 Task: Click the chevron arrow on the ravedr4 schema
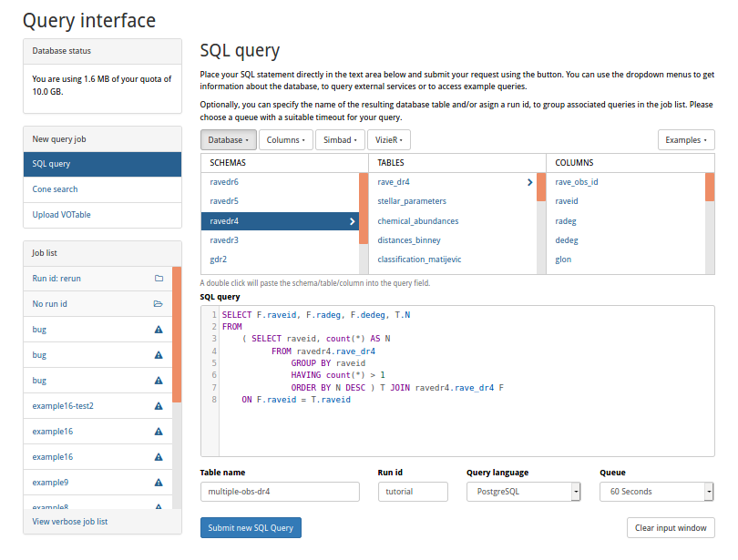(x=353, y=221)
